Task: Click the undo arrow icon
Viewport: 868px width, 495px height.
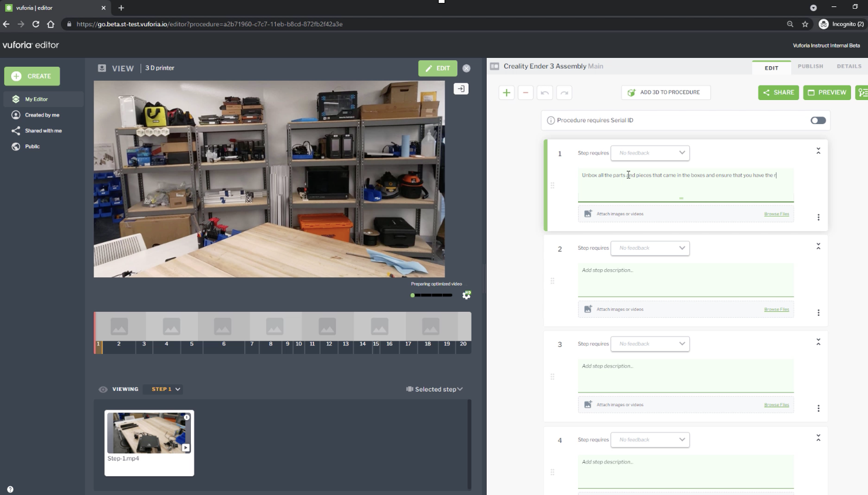Action: click(x=545, y=92)
